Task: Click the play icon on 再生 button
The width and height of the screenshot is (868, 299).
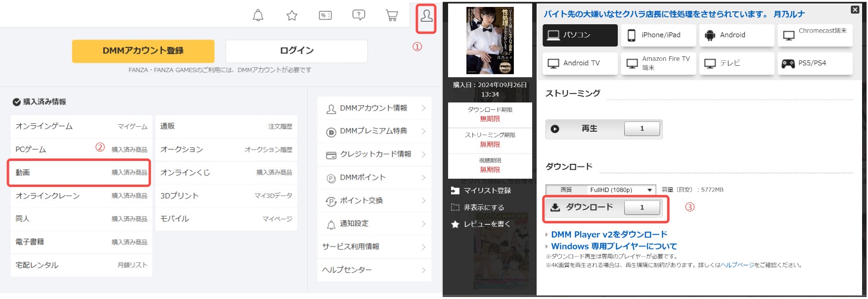Action: (555, 129)
